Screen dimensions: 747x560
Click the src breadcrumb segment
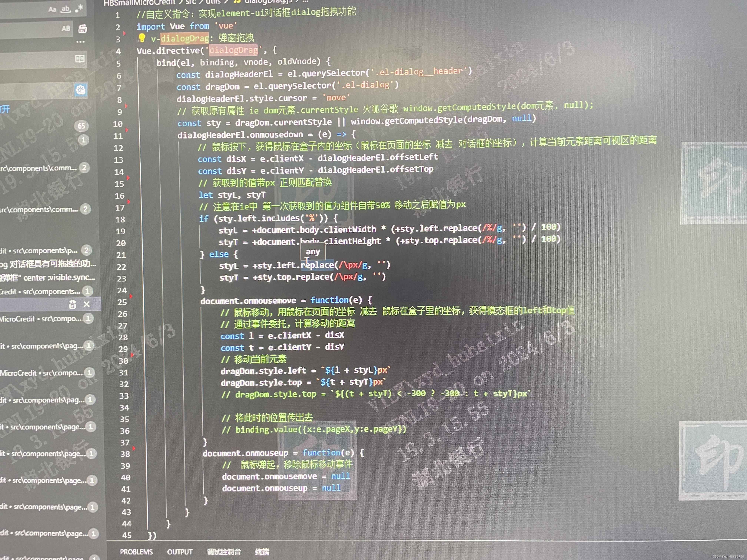190,2
